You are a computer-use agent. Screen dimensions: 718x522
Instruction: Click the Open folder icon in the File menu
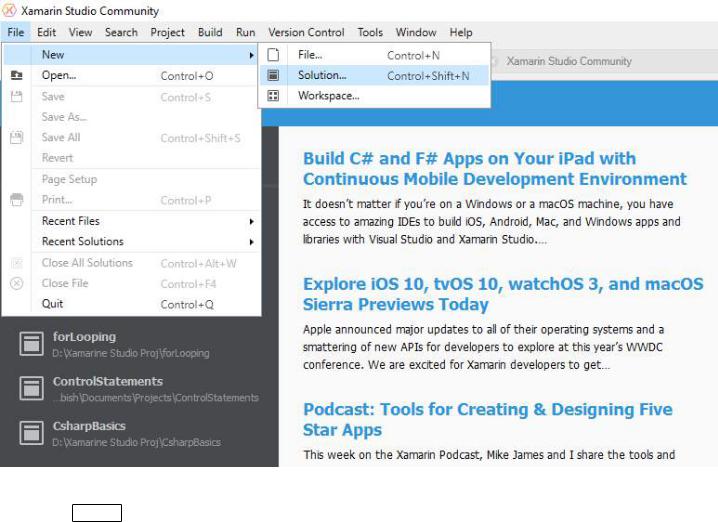click(16, 75)
